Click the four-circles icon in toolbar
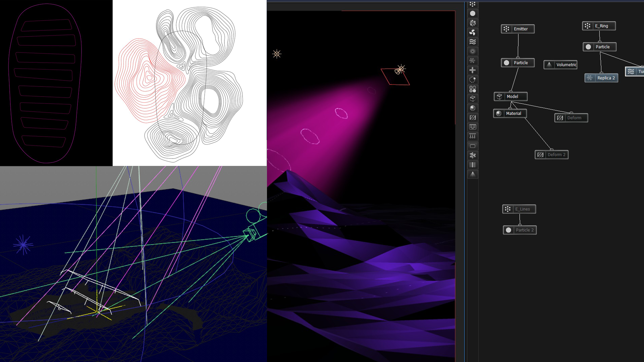 [x=473, y=89]
